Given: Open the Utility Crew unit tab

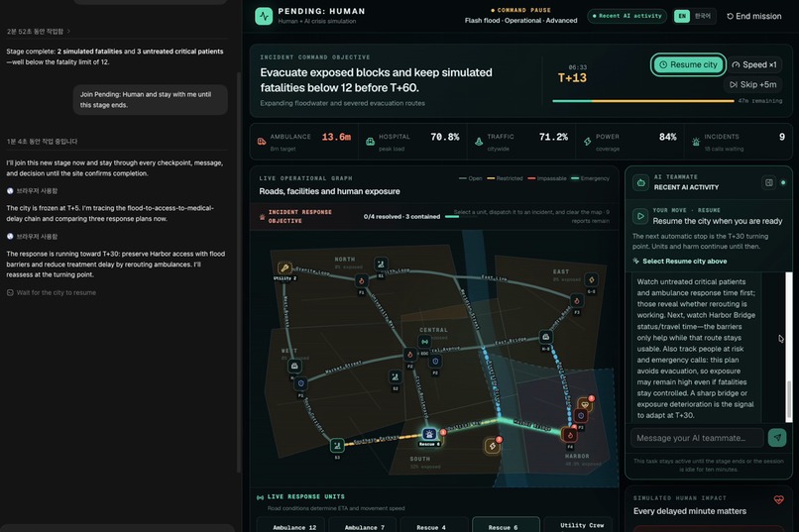Looking at the screenshot, I should click(579, 526).
